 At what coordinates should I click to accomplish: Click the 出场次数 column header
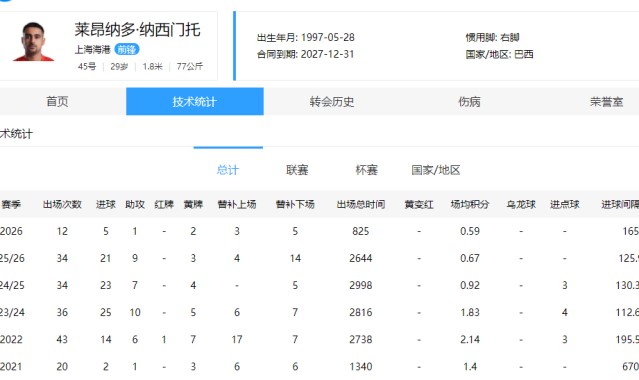pyautogui.click(x=62, y=204)
